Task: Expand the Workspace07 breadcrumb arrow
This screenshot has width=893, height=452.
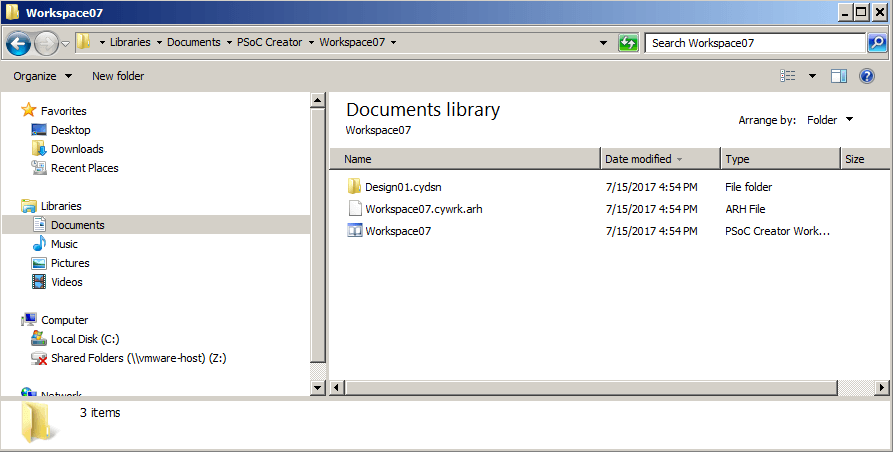Action: (x=394, y=43)
